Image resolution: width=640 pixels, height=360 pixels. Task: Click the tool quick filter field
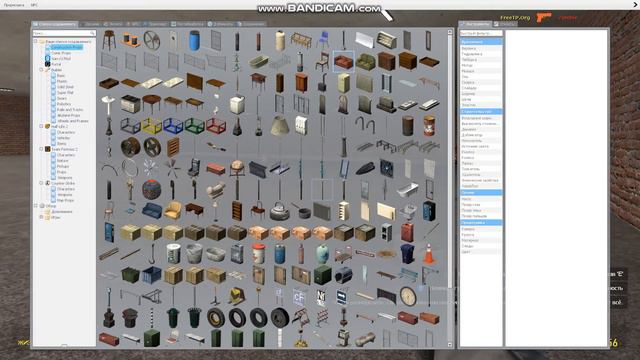tap(481, 33)
